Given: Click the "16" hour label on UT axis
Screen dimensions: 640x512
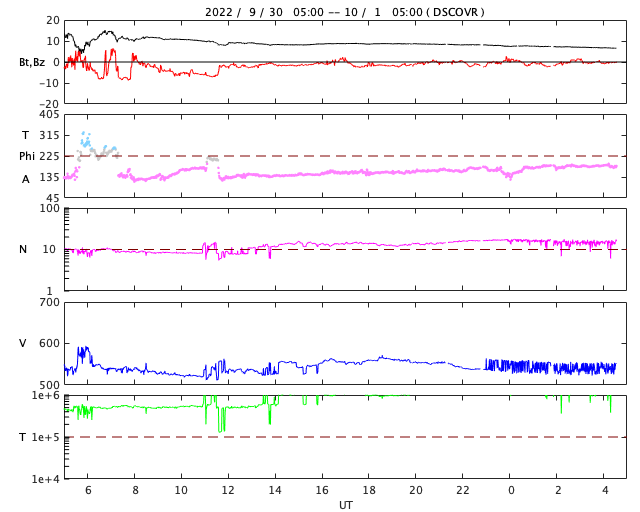Looking at the screenshot, I should [x=322, y=490].
